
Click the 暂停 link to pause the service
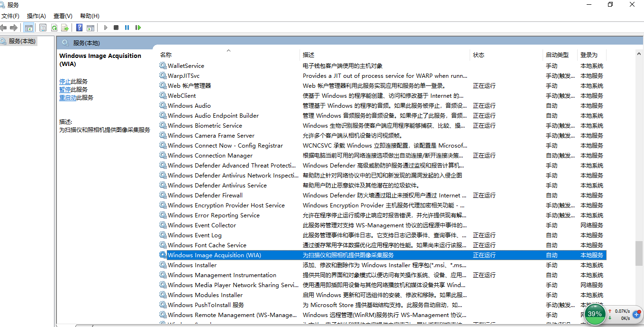click(65, 89)
